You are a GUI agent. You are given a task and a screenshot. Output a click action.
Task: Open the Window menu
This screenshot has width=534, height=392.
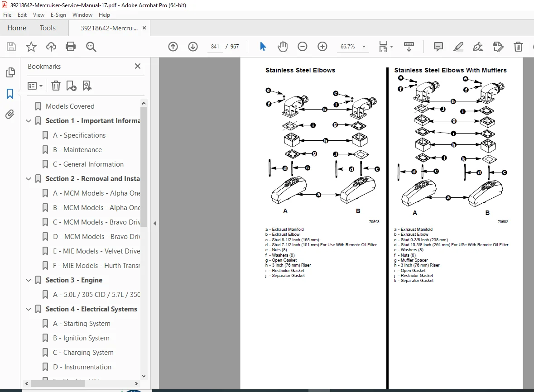pos(82,15)
